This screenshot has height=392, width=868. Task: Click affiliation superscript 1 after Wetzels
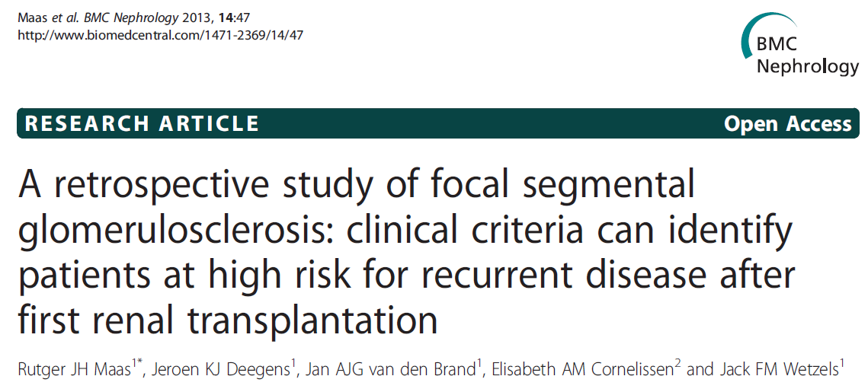pos(842,365)
